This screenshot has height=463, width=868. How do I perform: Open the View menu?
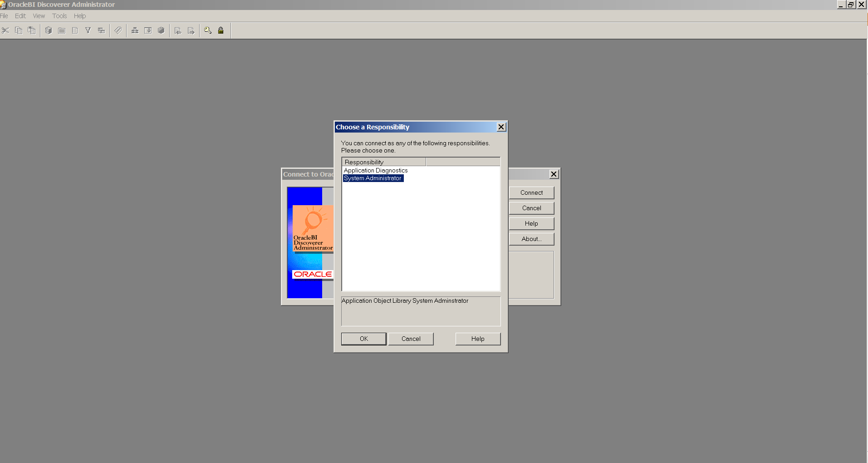point(39,16)
